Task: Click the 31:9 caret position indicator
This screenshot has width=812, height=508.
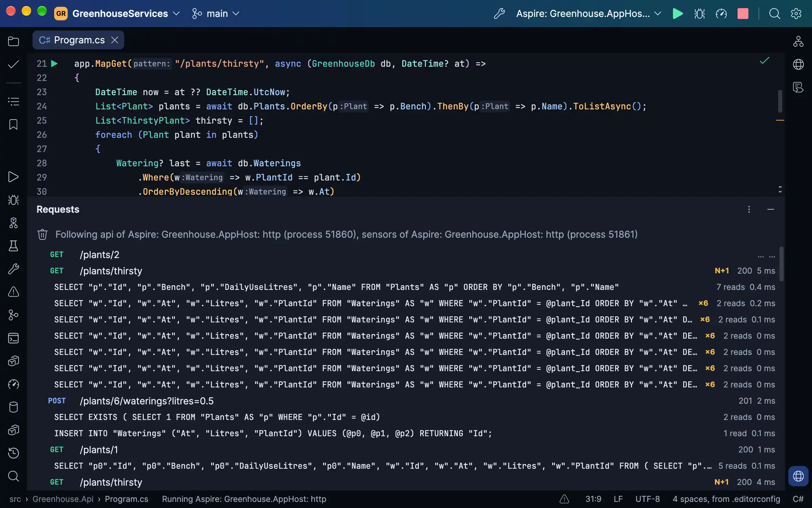Action: pos(593,499)
